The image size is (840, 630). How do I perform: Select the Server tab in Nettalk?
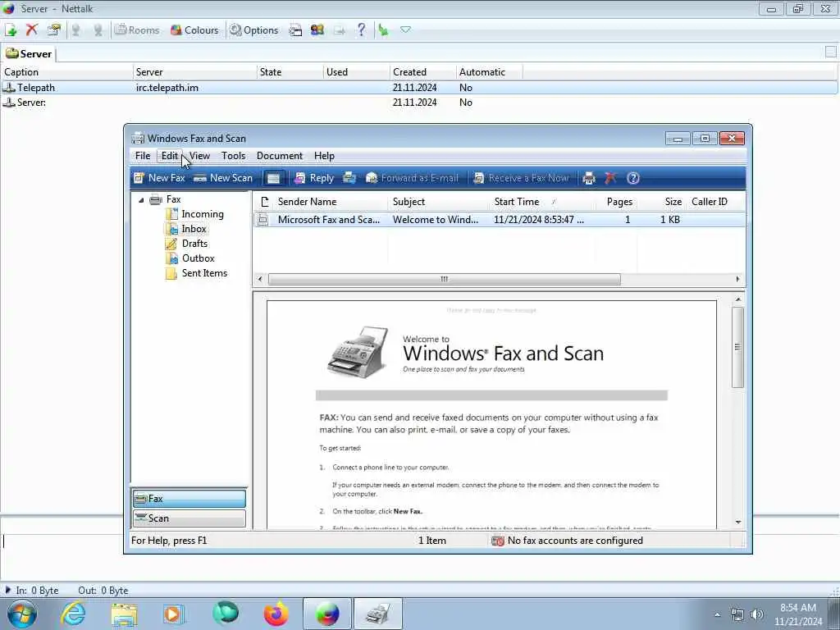coord(29,53)
